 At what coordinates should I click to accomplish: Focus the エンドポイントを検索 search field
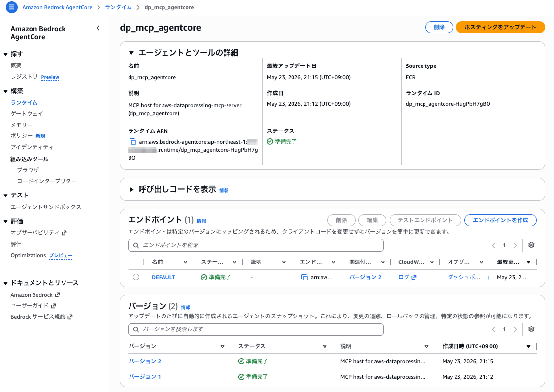(x=256, y=245)
